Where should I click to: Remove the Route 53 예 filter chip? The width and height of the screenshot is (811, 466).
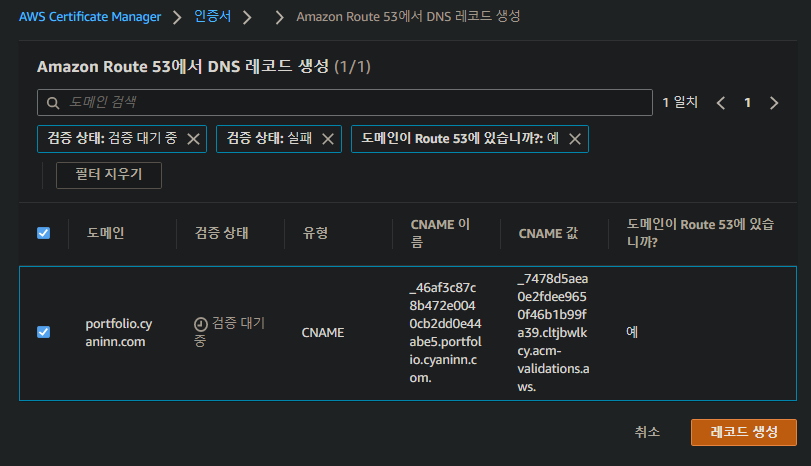(575, 139)
